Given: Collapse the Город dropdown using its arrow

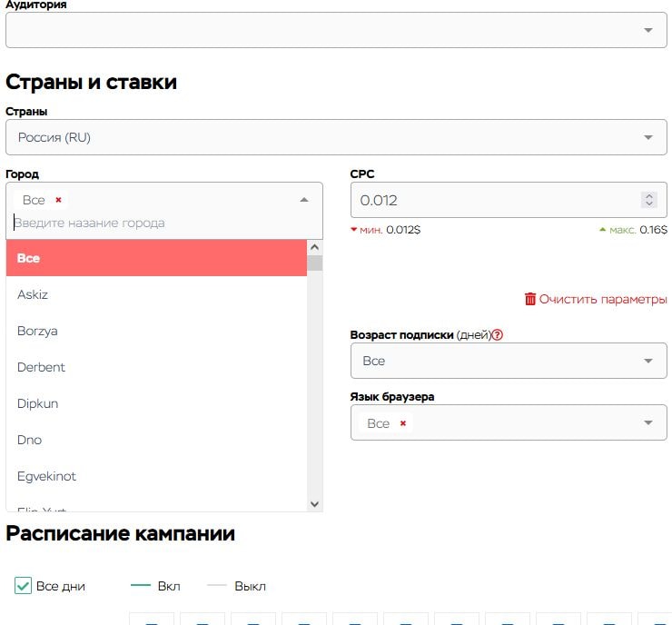Looking at the screenshot, I should point(304,200).
